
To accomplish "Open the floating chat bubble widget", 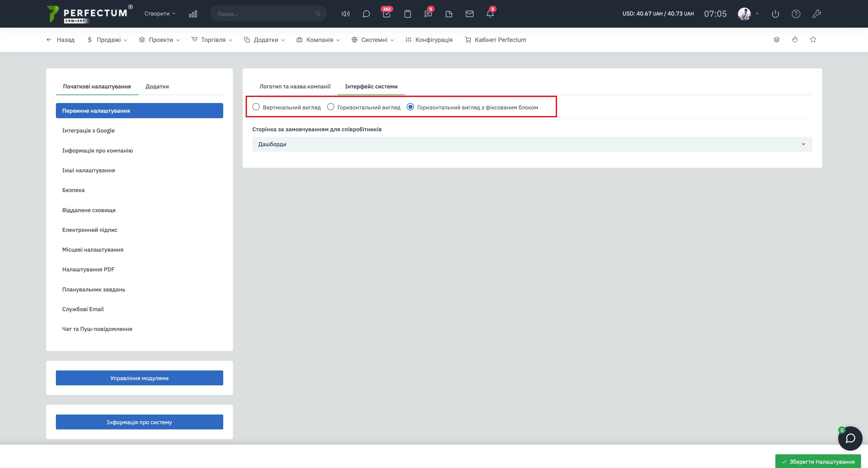I will click(850, 438).
